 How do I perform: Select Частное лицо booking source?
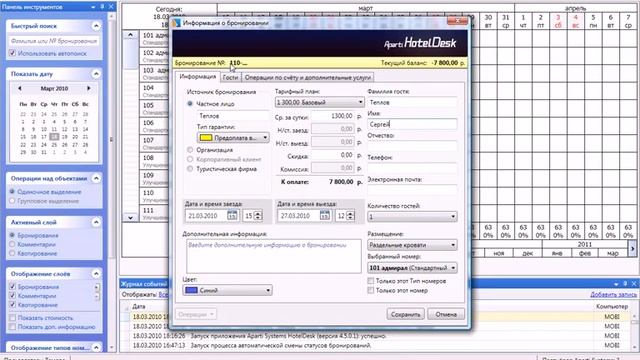[190, 104]
